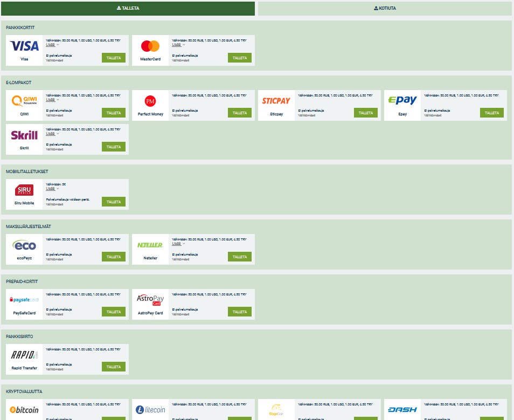Click TALLETA button for PaySafeCard

(114, 312)
